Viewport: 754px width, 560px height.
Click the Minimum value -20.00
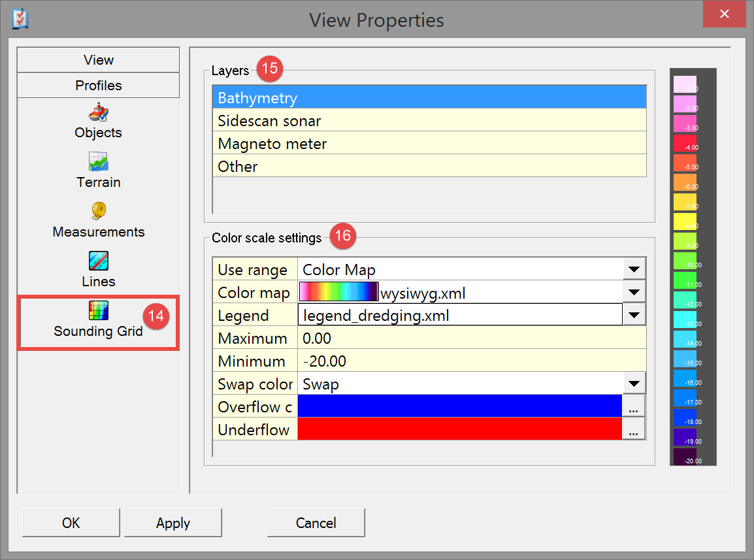(x=472, y=361)
